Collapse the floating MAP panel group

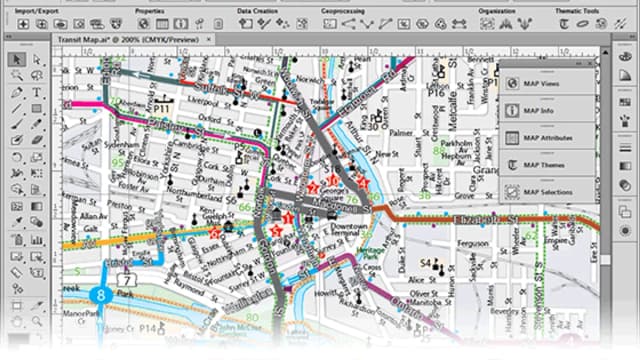579,63
